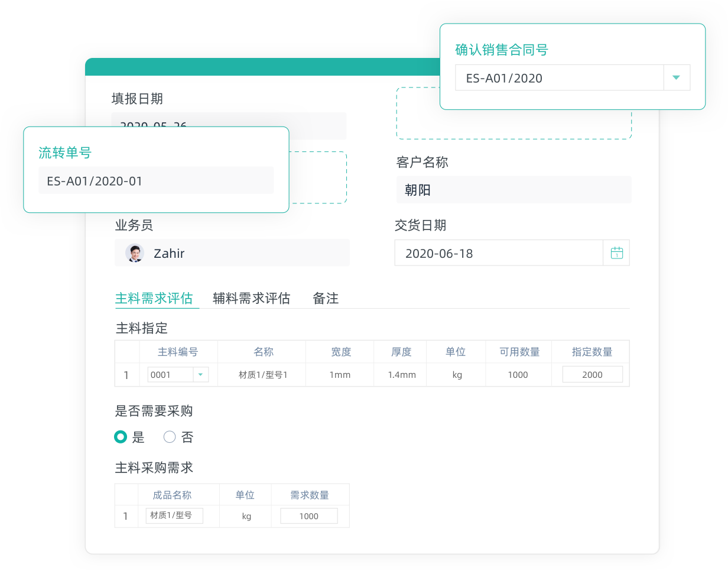This screenshot has width=728, height=570.
Task: Select the 否 radio button
Action: [170, 437]
